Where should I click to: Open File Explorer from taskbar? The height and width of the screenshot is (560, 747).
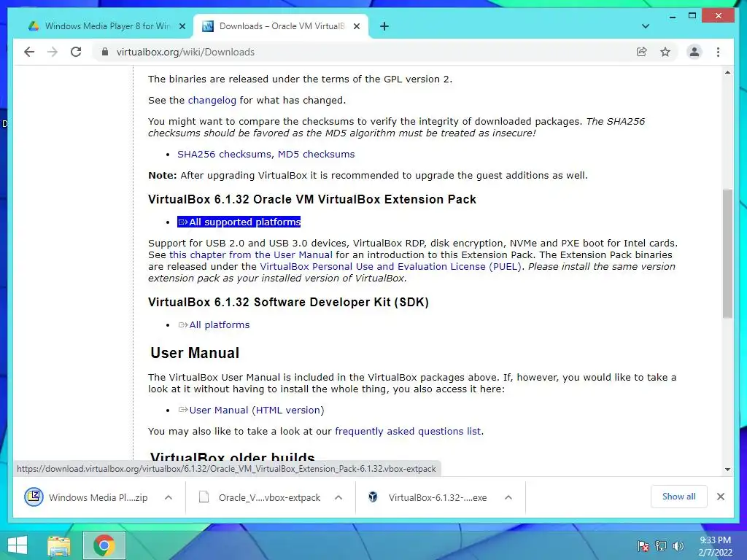[x=59, y=545]
